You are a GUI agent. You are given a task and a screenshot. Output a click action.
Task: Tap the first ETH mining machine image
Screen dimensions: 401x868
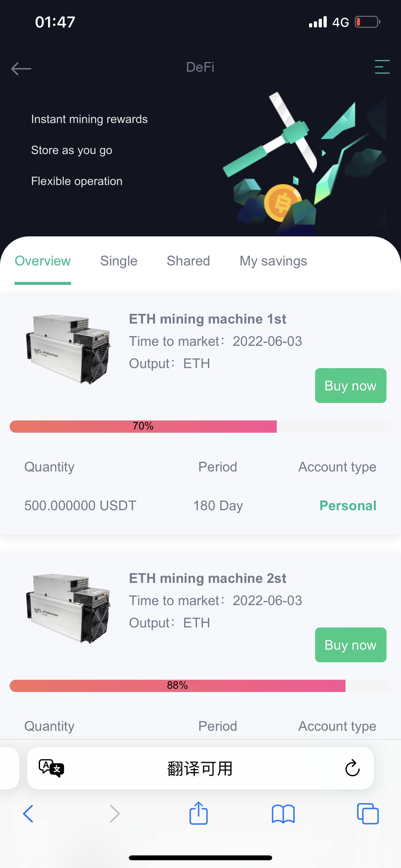pos(68,349)
